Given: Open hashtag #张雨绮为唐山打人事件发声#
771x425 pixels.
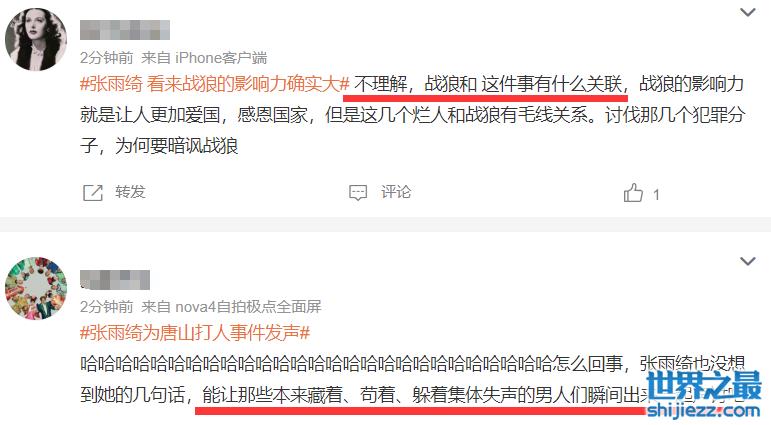Looking at the screenshot, I should click(x=195, y=334).
